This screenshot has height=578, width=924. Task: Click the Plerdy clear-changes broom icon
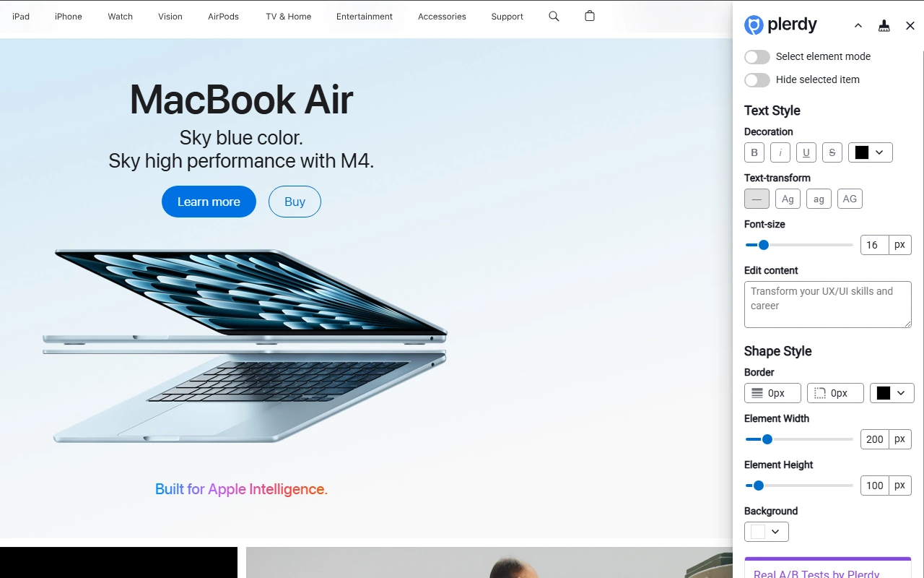(x=884, y=26)
